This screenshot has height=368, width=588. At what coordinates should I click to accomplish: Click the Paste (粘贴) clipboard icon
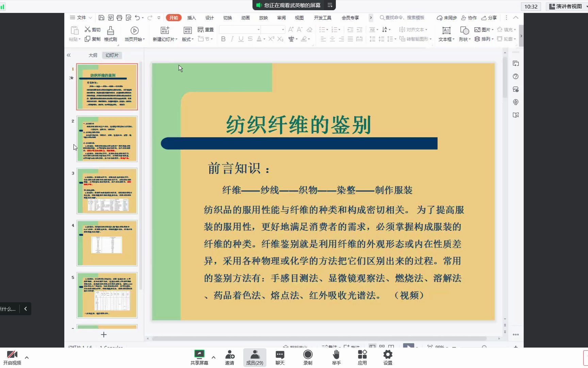tap(75, 30)
